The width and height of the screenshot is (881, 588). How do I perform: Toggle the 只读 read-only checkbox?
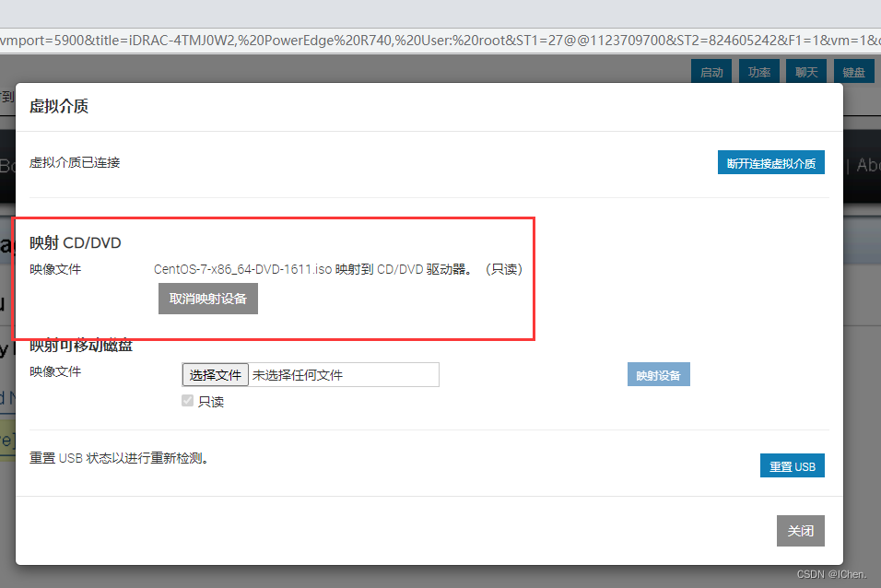point(188,401)
